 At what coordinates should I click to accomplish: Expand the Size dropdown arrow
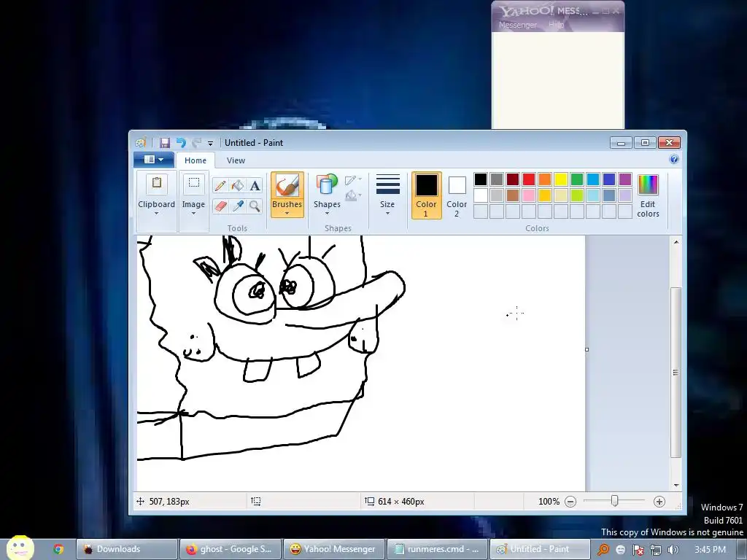coord(387,214)
